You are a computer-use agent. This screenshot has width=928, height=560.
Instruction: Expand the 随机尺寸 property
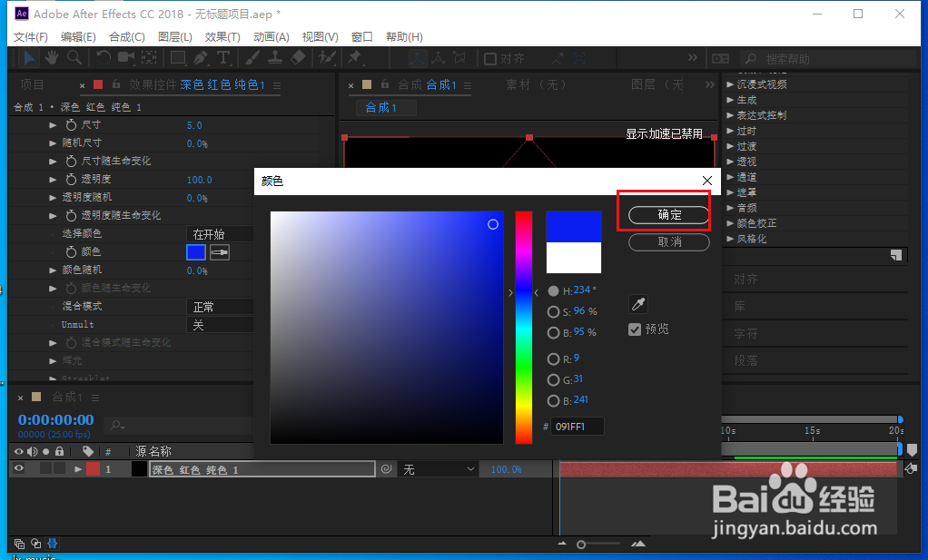coord(53,143)
